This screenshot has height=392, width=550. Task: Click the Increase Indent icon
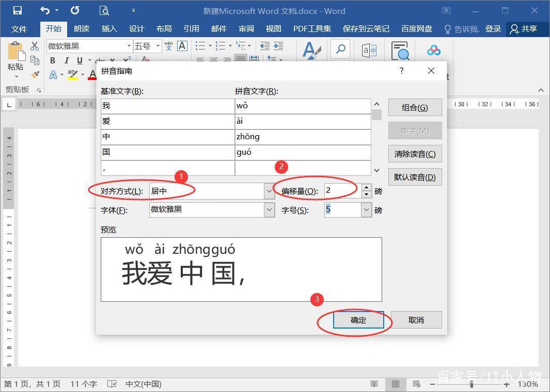pos(278,46)
